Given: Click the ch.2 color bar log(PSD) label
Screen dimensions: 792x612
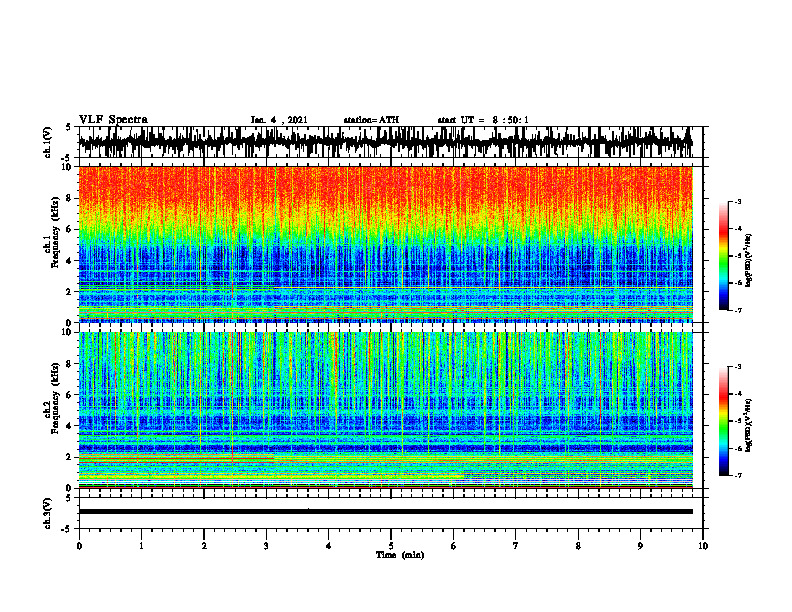Looking at the screenshot, I should [x=748, y=425].
